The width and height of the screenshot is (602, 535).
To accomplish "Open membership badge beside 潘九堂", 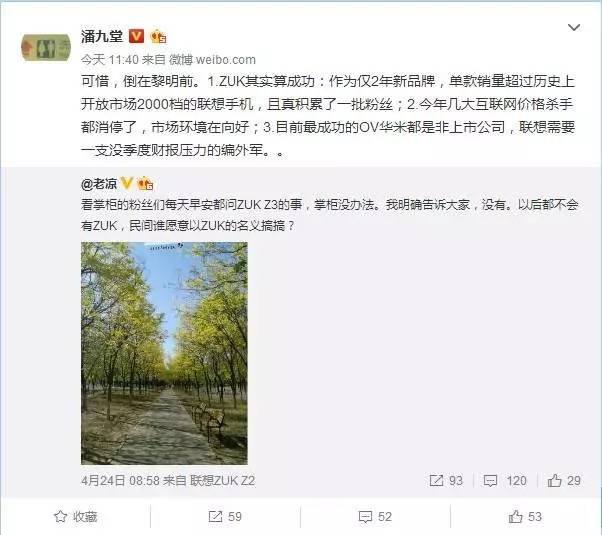I will pos(158,36).
